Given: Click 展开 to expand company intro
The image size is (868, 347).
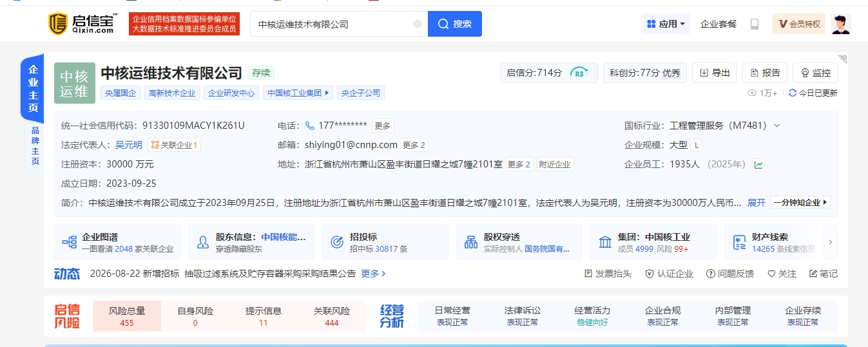Looking at the screenshot, I should (x=757, y=202).
